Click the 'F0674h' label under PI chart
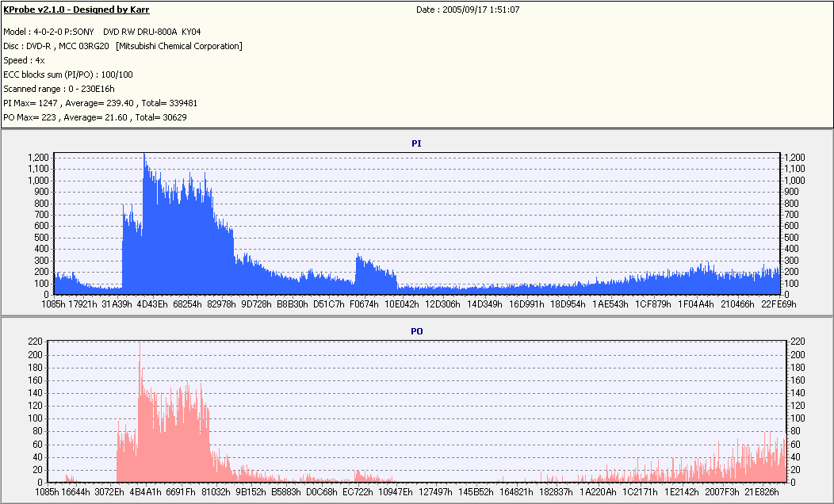 click(x=365, y=304)
